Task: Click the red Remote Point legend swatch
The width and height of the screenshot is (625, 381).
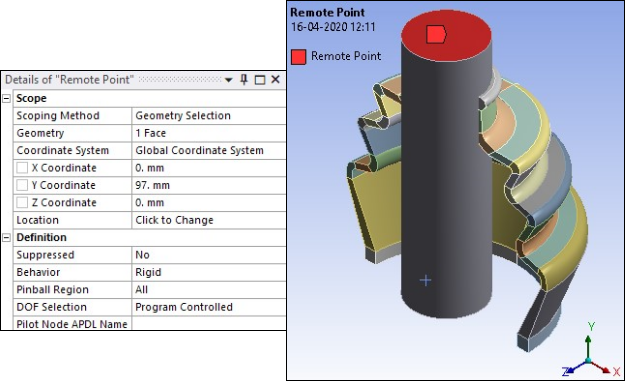Action: [x=299, y=57]
